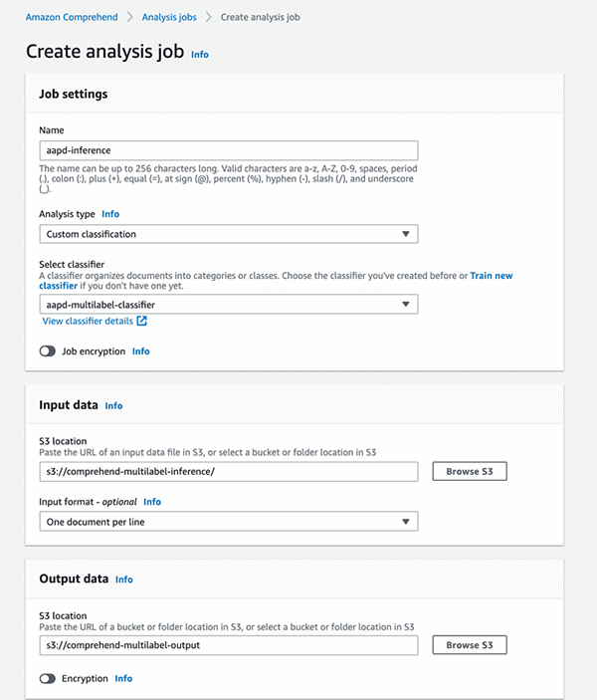
Task: Click the Train new classifier link
Action: point(491,276)
